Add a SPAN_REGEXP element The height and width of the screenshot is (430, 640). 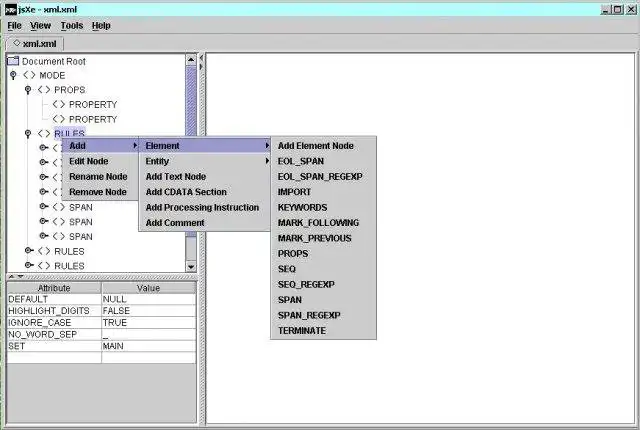pyautogui.click(x=323, y=315)
